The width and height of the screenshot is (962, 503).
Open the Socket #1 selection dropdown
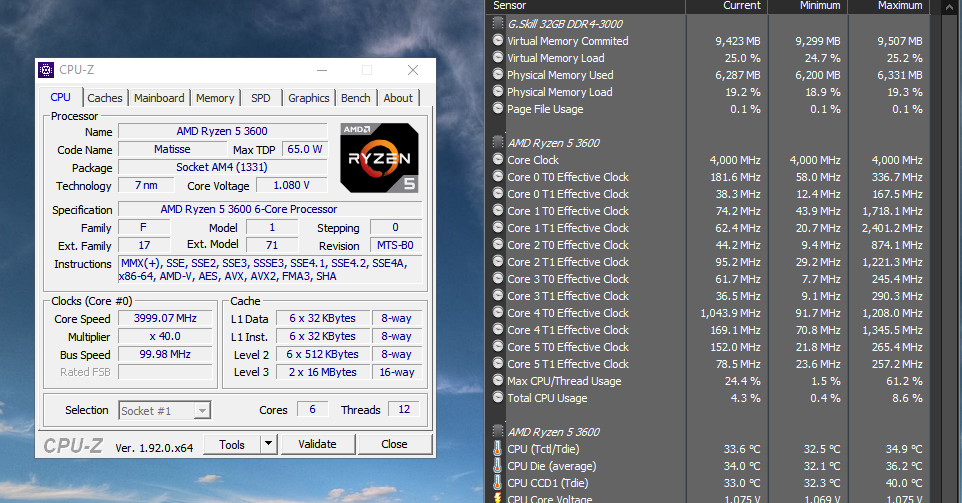(x=164, y=410)
